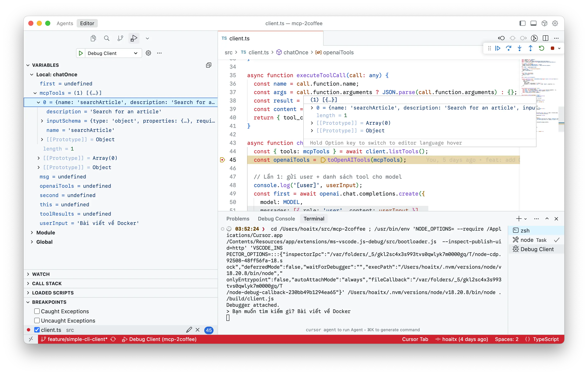Enable Uncaught Exceptions breakpoint
The height and width of the screenshot is (375, 588).
[x=37, y=320]
